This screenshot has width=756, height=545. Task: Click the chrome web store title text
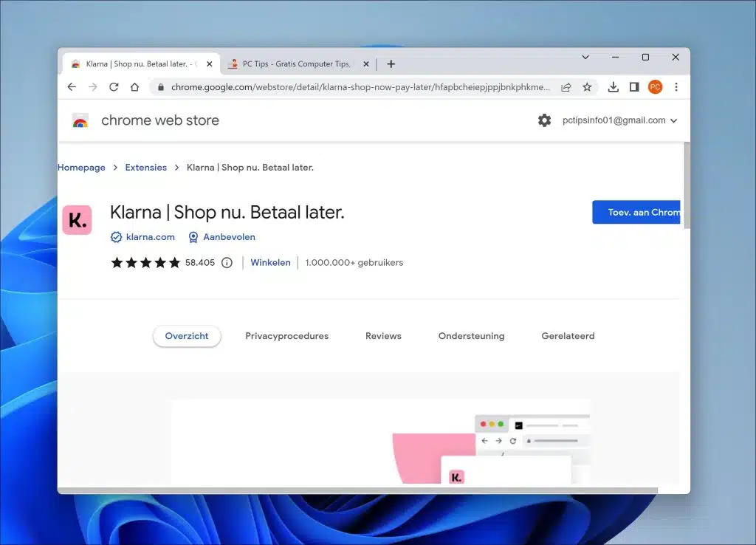[x=160, y=120]
